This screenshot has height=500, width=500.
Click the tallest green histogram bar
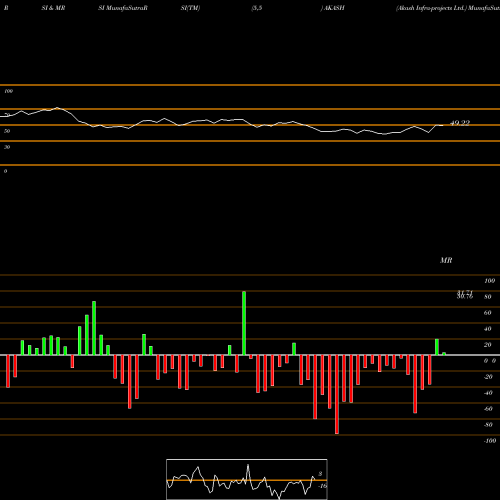[x=244, y=323]
